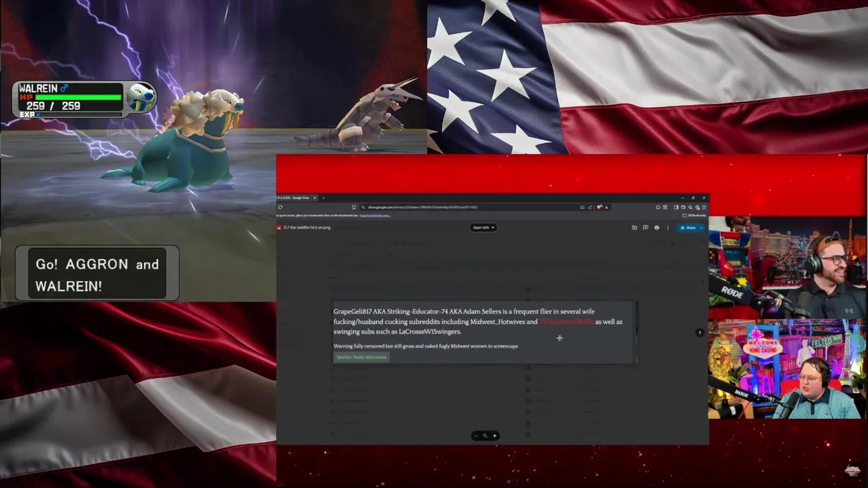Viewport: 868px width, 488px height.
Task: Click the WALREIN HP bar
Action: click(x=78, y=97)
